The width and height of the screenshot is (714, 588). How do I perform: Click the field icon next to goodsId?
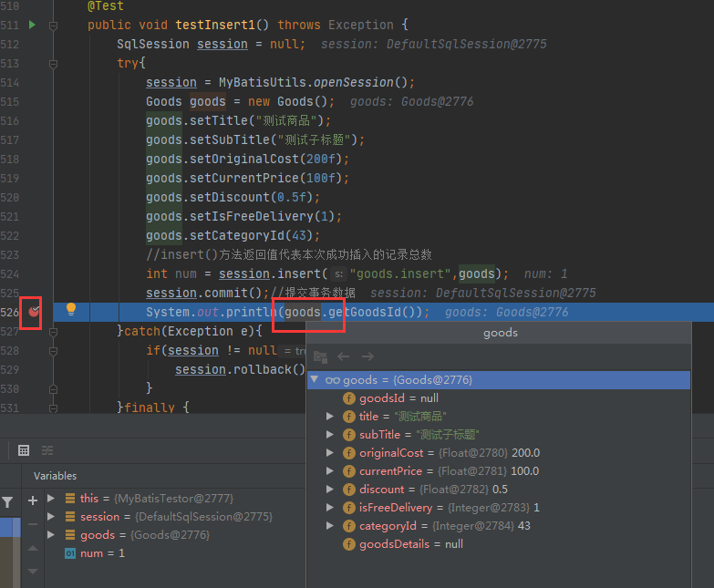(x=349, y=398)
